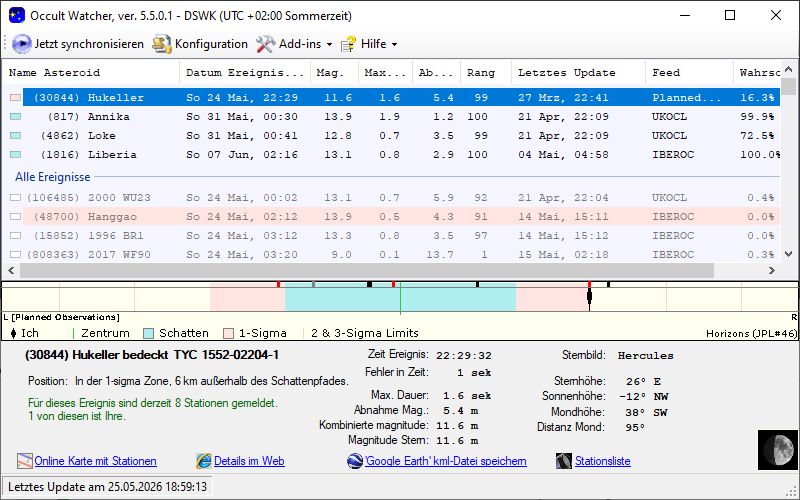Sort by Letztes Update column header
Image resolution: width=800 pixels, height=500 pixels.
579,73
